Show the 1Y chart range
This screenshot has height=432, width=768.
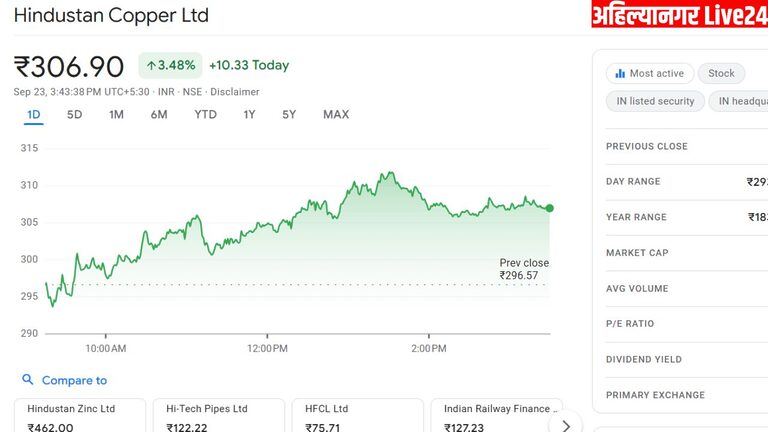tap(249, 115)
